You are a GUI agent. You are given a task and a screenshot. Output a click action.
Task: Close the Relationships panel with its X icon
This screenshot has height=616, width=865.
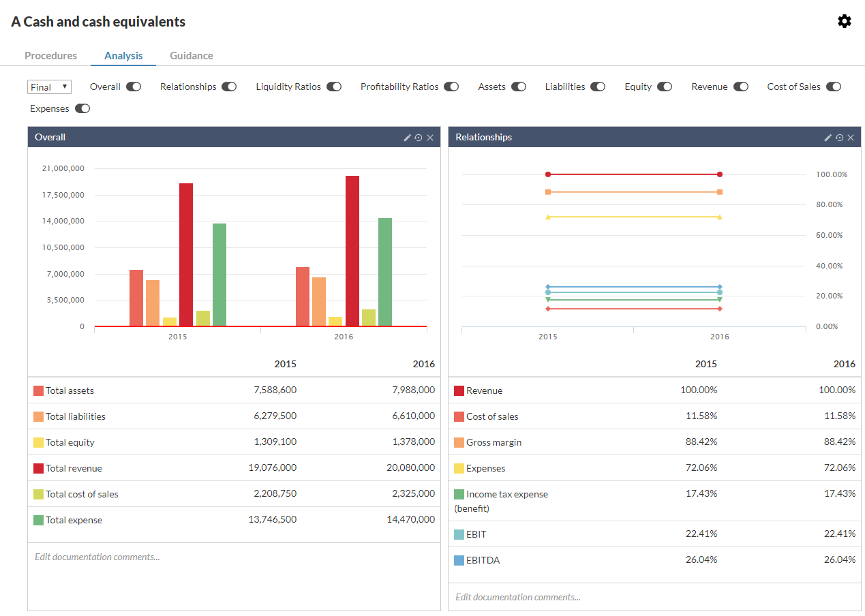[851, 137]
